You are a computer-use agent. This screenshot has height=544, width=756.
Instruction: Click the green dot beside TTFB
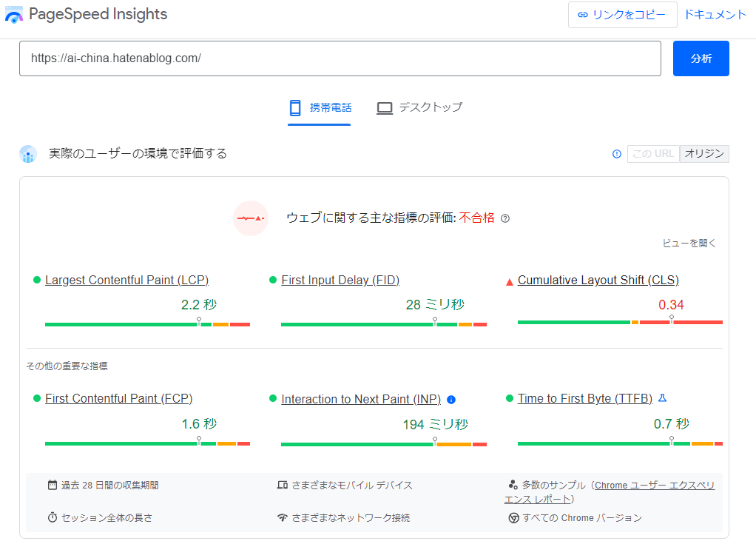pyautogui.click(x=509, y=398)
